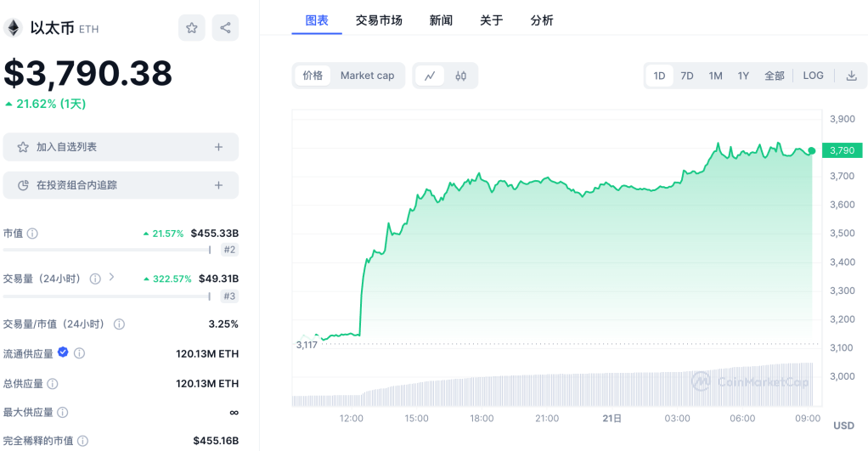Image resolution: width=868 pixels, height=451 pixels.
Task: Select the 7D time range button
Action: (687, 76)
